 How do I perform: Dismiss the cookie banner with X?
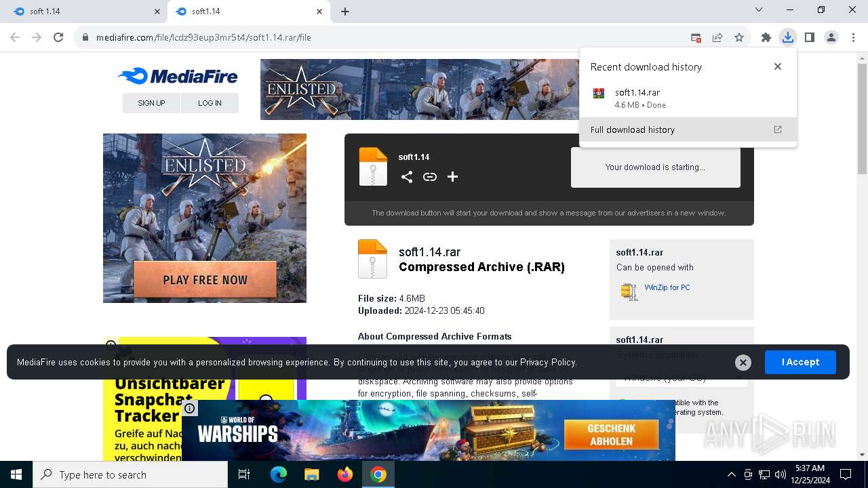pyautogui.click(x=743, y=363)
